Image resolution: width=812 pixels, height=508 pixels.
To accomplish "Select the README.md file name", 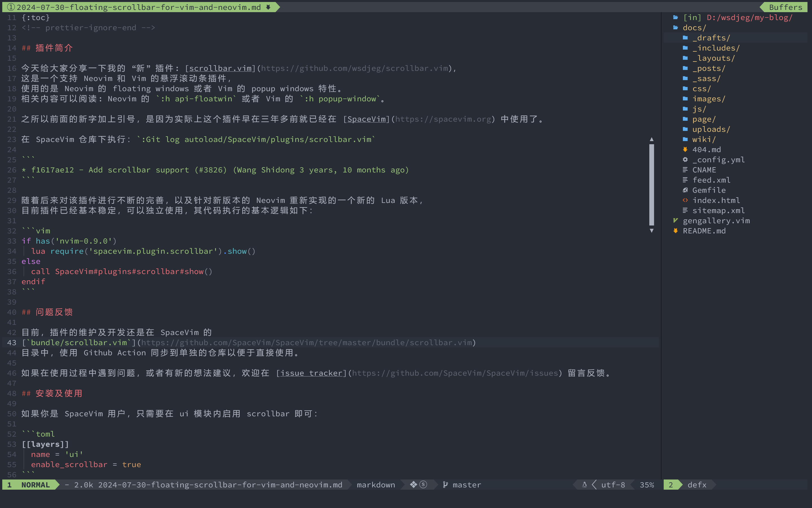I will [x=704, y=231].
